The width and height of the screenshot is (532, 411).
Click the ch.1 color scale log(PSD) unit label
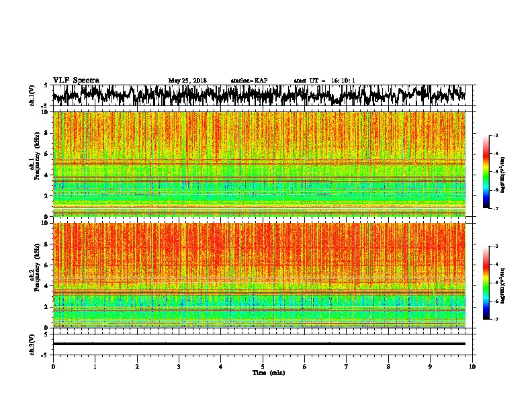pos(502,175)
